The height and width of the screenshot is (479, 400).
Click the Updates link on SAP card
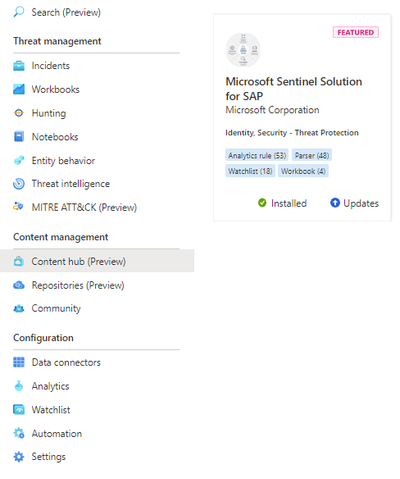pos(354,203)
